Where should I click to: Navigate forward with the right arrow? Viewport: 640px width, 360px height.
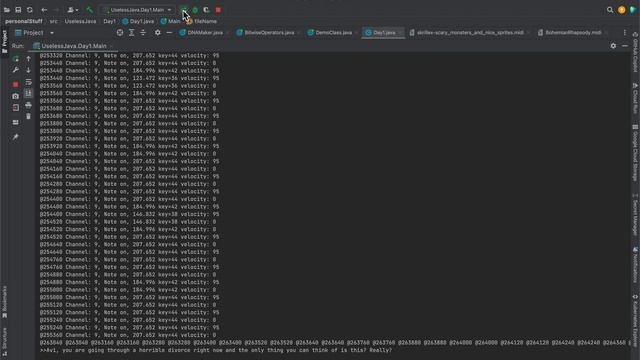coord(56,10)
